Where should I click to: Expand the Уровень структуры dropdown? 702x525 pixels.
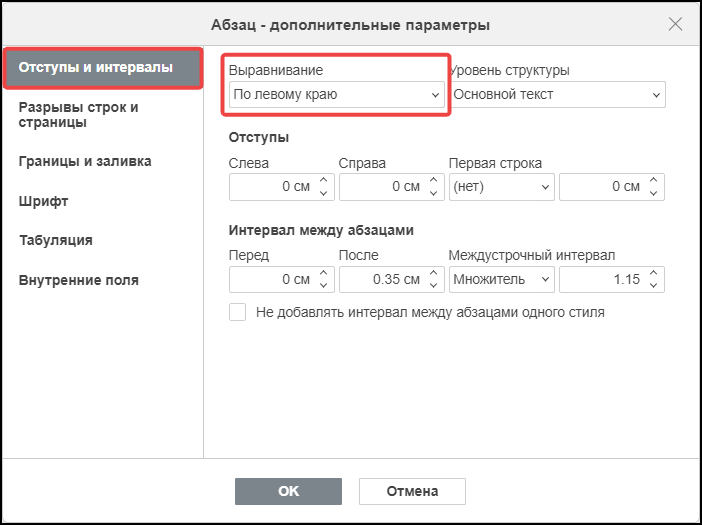coord(557,94)
